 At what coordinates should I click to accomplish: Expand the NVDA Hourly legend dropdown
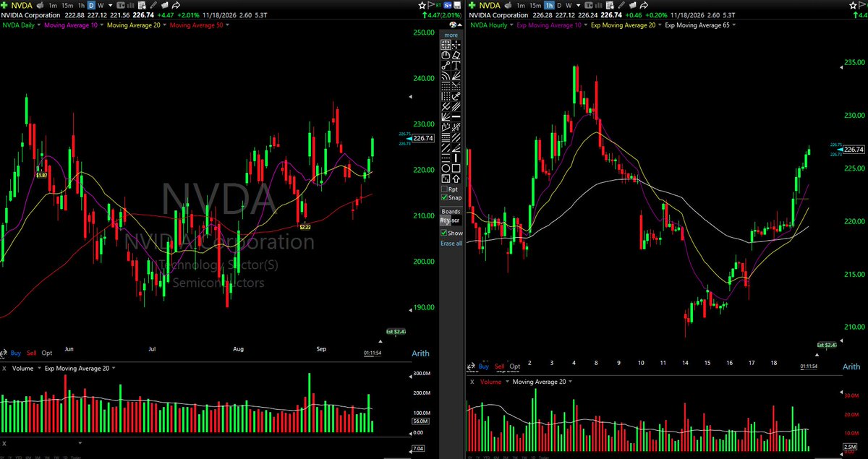pos(511,25)
